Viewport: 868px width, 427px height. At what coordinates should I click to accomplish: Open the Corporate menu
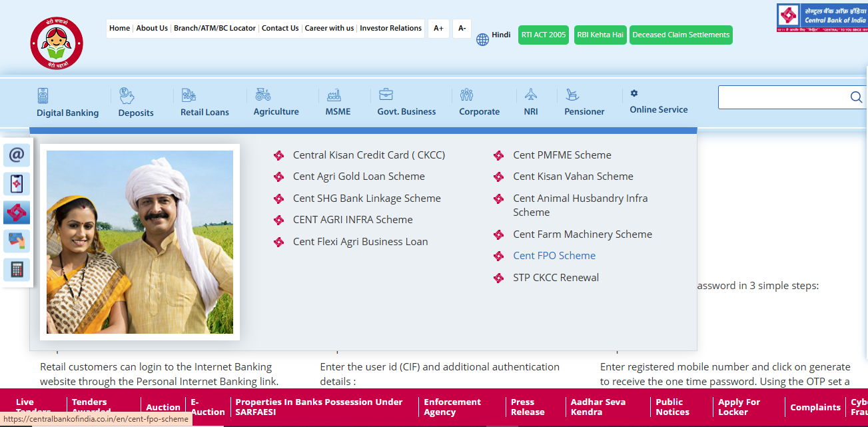(x=479, y=111)
